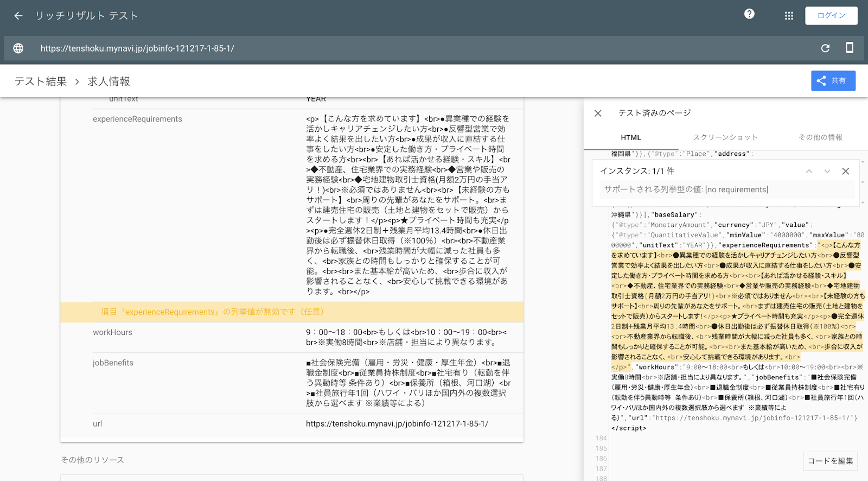The width and height of the screenshot is (868, 481).
Task: Click the globe icon beside URL
Action: coord(18,48)
